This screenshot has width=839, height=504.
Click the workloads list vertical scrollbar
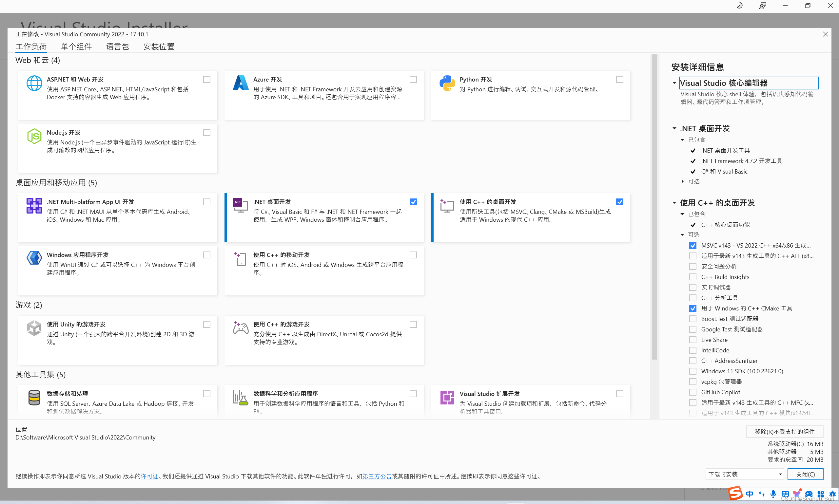click(x=654, y=207)
